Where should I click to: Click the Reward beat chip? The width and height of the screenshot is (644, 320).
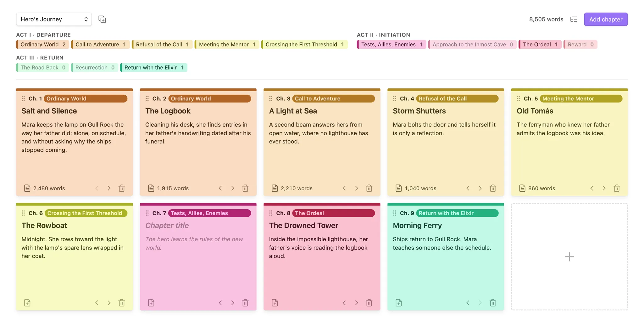pos(580,44)
